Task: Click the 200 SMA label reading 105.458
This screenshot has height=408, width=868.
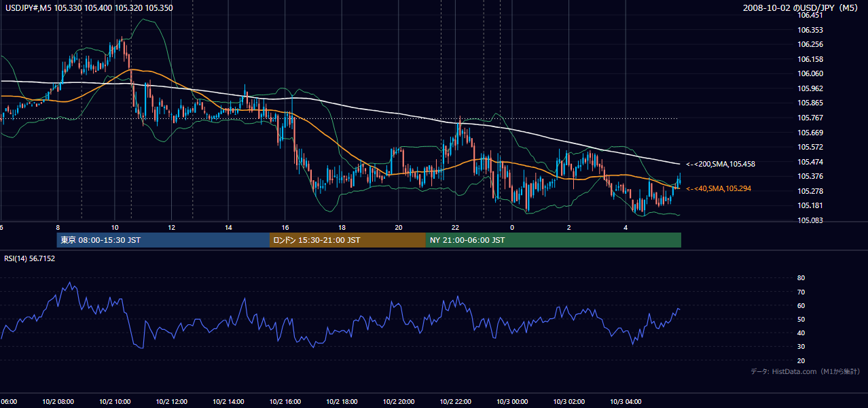Action: (721, 165)
